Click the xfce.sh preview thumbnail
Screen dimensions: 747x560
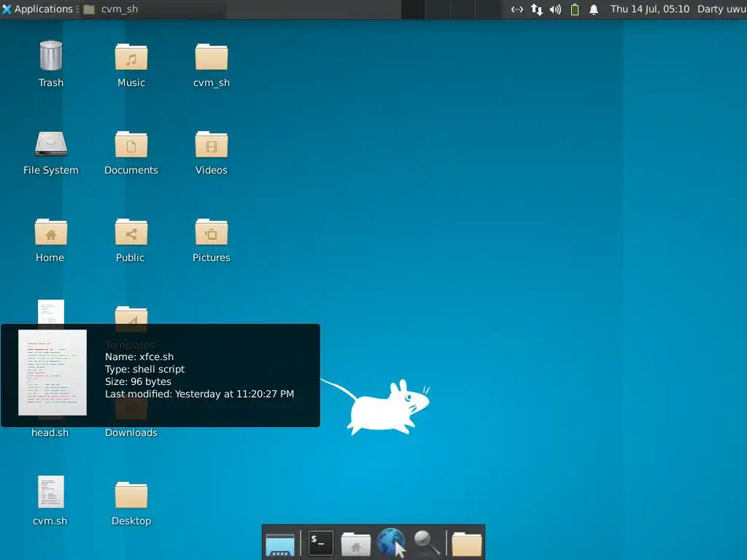[53, 373]
